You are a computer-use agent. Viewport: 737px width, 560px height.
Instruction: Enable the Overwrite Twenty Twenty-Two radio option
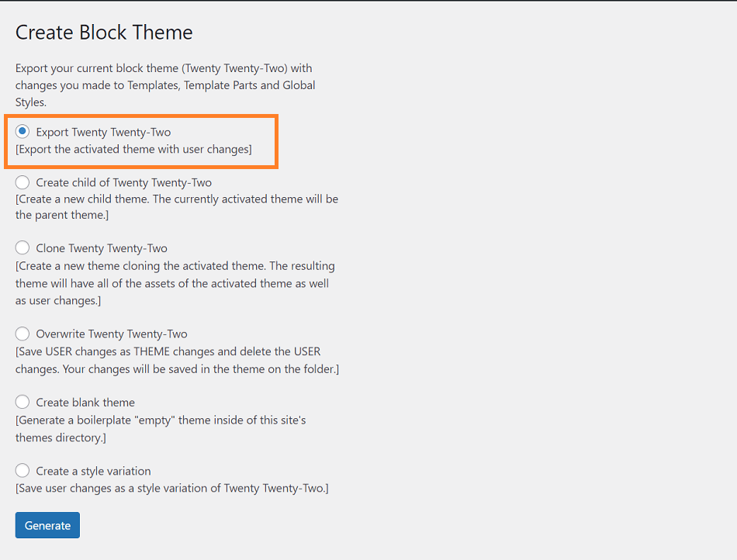22,334
